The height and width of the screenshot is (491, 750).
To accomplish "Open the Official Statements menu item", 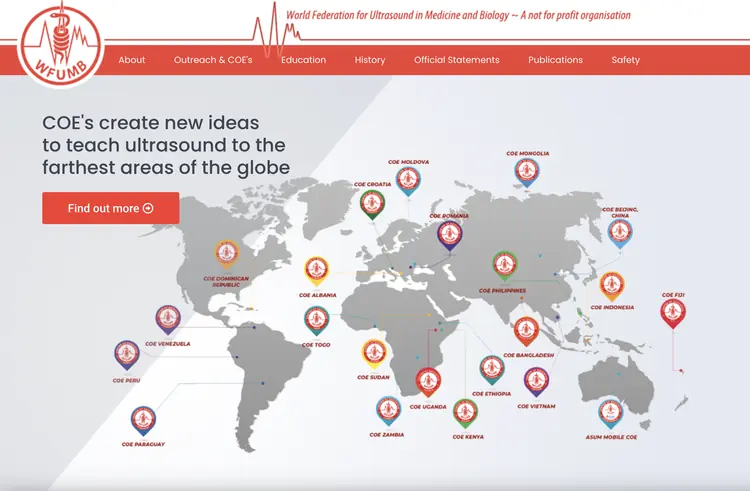I will (456, 60).
